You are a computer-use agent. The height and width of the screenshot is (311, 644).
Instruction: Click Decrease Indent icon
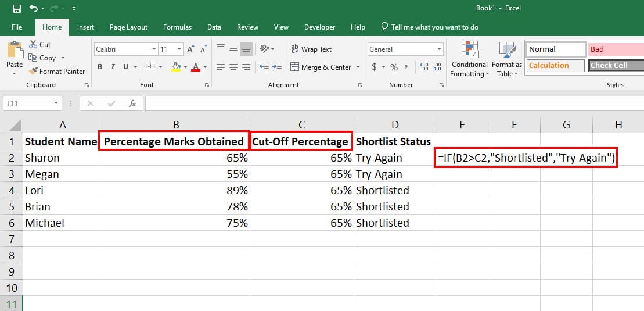tap(264, 67)
